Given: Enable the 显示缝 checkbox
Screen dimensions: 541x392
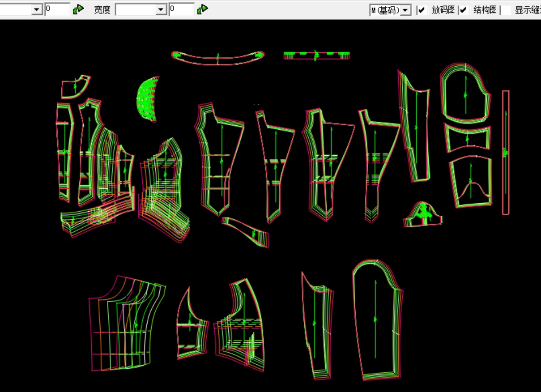Looking at the screenshot, I should (x=506, y=10).
